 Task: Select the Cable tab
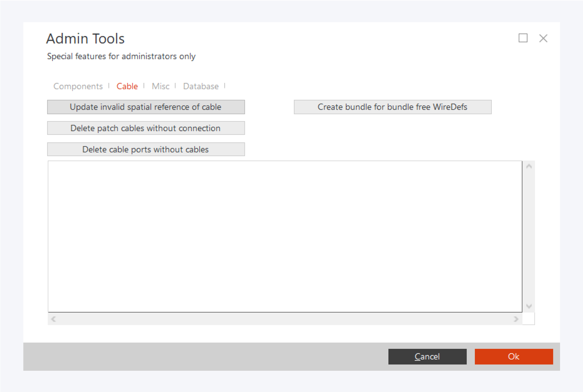[127, 86]
